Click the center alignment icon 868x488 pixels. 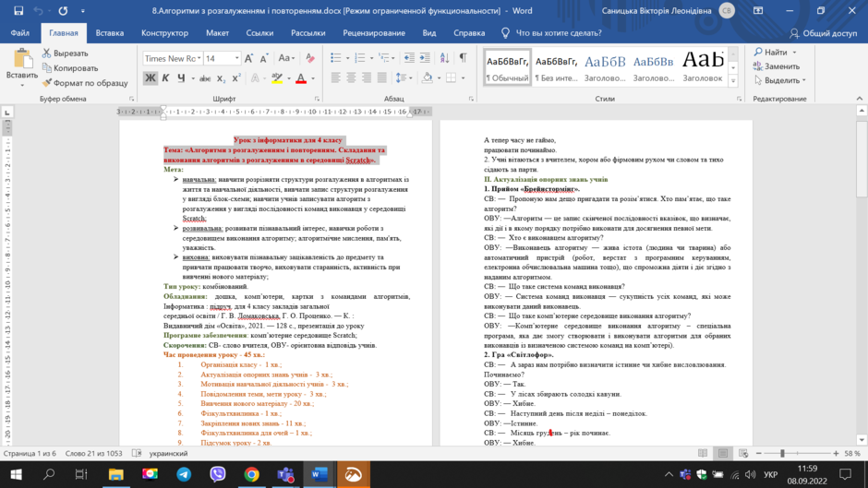[x=351, y=78]
